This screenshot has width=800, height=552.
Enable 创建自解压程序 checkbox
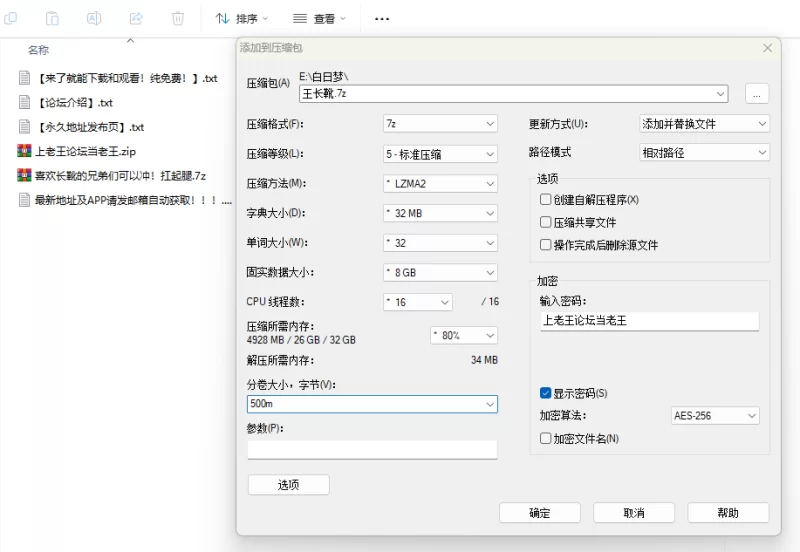point(545,200)
